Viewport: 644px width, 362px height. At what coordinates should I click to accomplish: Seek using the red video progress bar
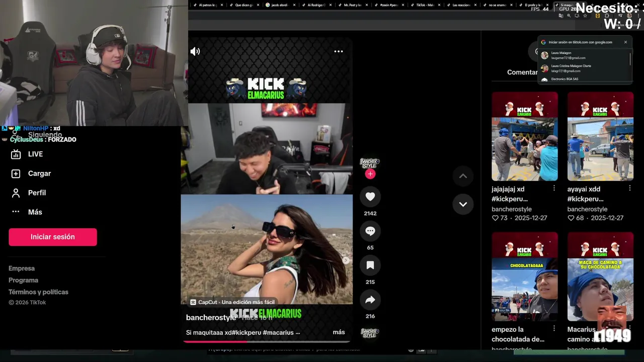pos(267,341)
